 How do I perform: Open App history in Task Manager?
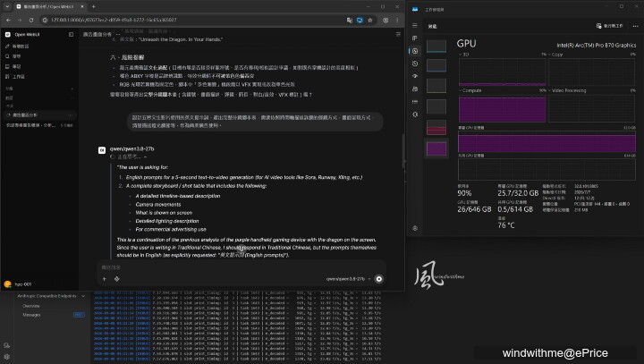tap(415, 63)
